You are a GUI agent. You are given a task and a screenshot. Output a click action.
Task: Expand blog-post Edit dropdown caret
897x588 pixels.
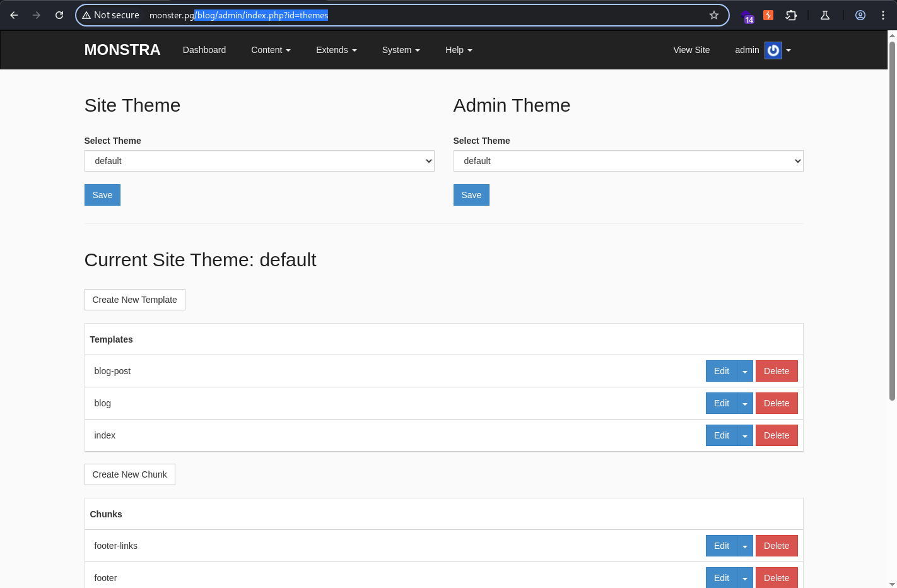click(745, 371)
